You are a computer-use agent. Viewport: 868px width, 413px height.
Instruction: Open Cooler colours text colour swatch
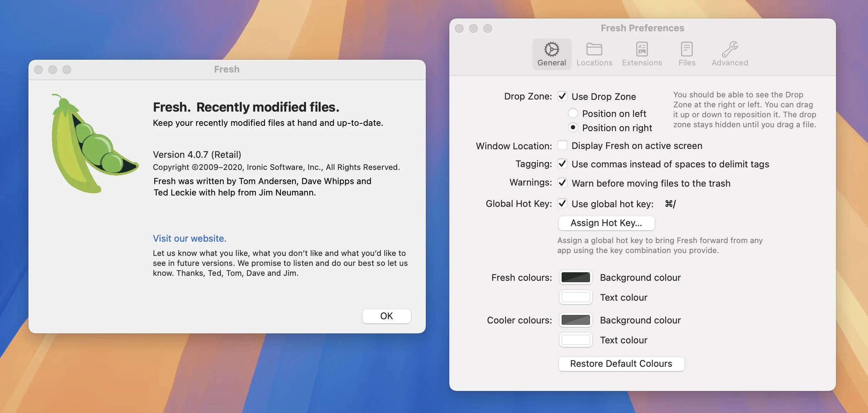[x=575, y=340]
